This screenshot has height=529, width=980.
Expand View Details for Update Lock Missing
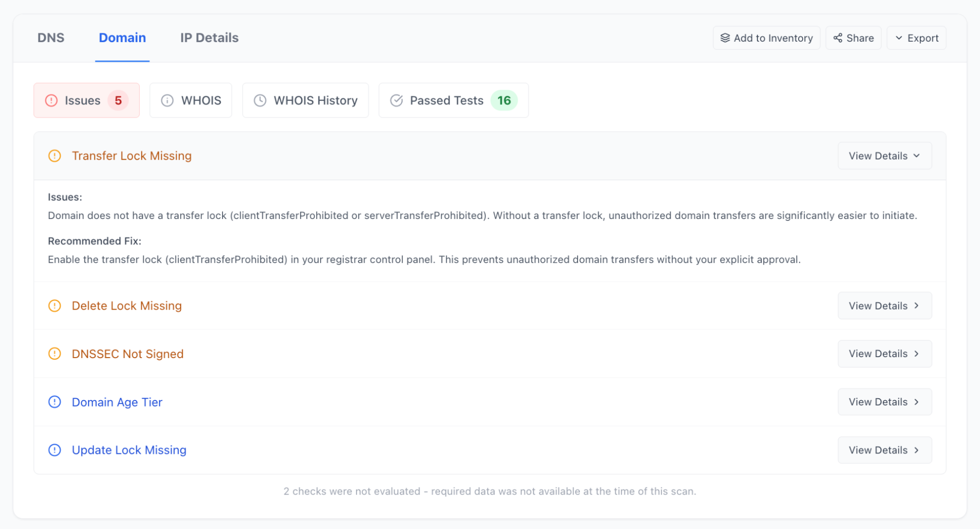[885, 450]
